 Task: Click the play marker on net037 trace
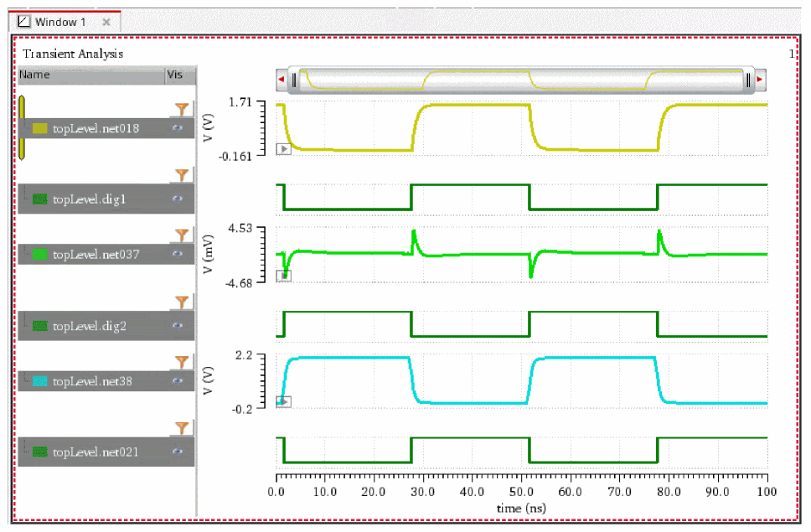pyautogui.click(x=283, y=276)
